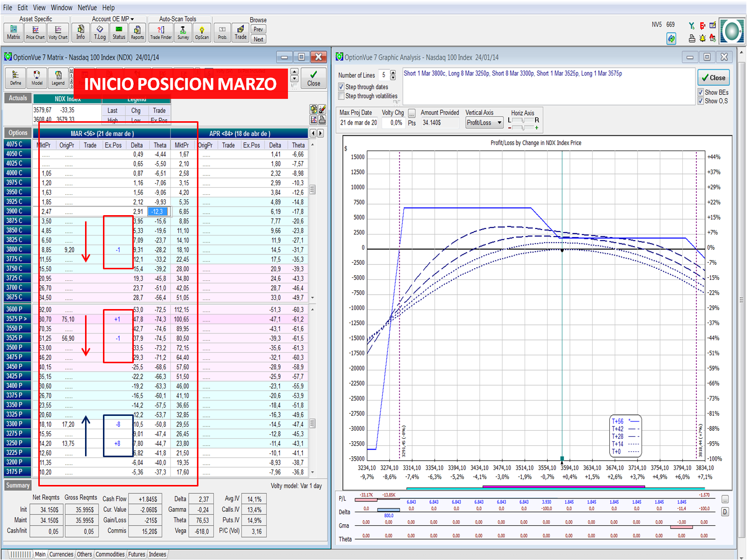Open the T.Log transaction log
The width and height of the screenshot is (747, 560).
[100, 32]
